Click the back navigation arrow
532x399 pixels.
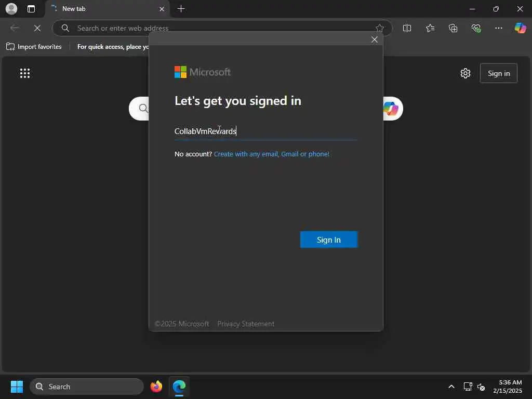15,28
